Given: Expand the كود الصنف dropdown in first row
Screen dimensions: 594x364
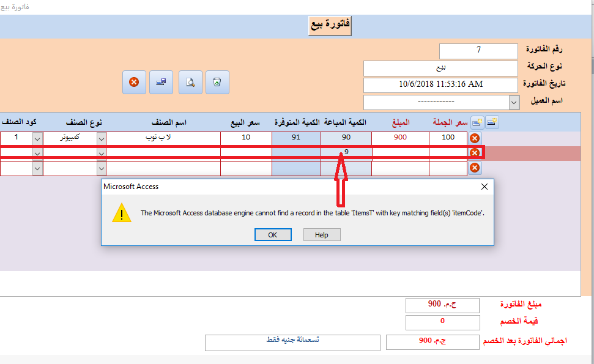Looking at the screenshot, I should click(x=37, y=138).
